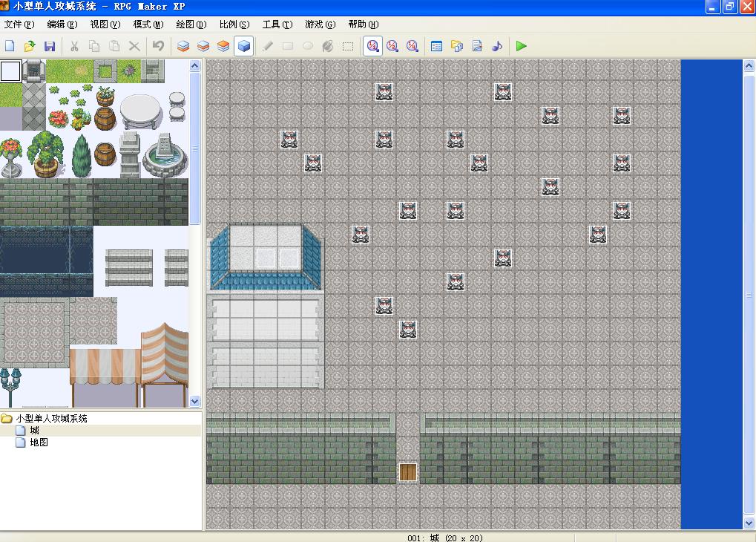Open the Sound Test tool

(497, 46)
